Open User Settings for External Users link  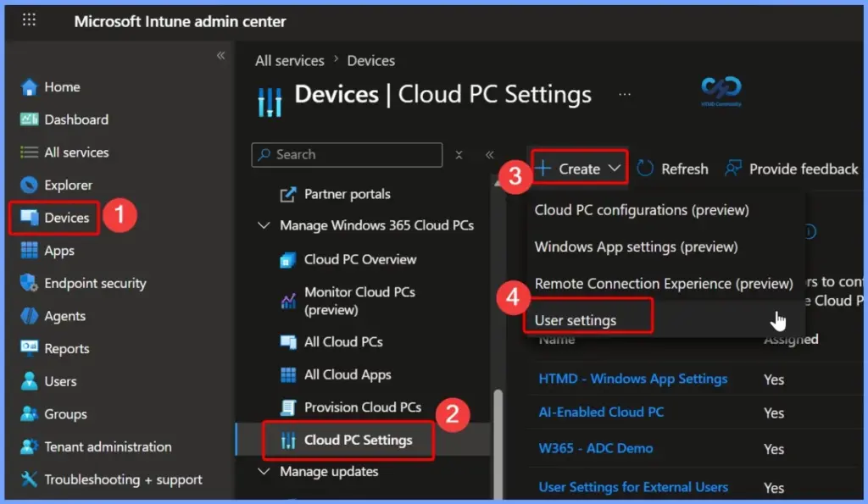pos(632,487)
